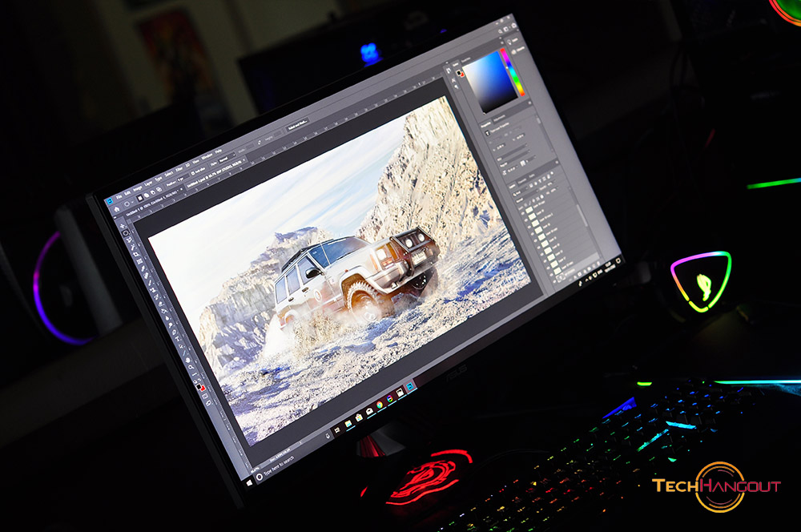Switch to the Channels tab
This screenshot has height=532, width=801.
[522, 181]
